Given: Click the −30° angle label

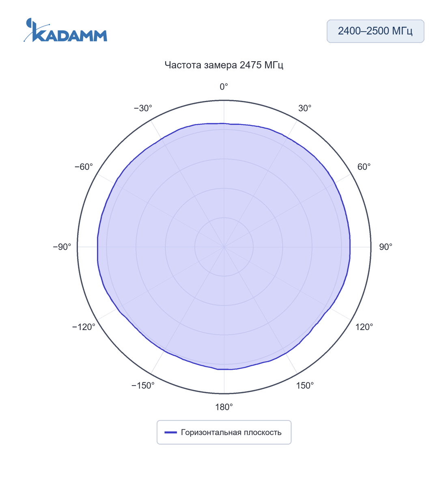Looking at the screenshot, I should (x=143, y=108).
